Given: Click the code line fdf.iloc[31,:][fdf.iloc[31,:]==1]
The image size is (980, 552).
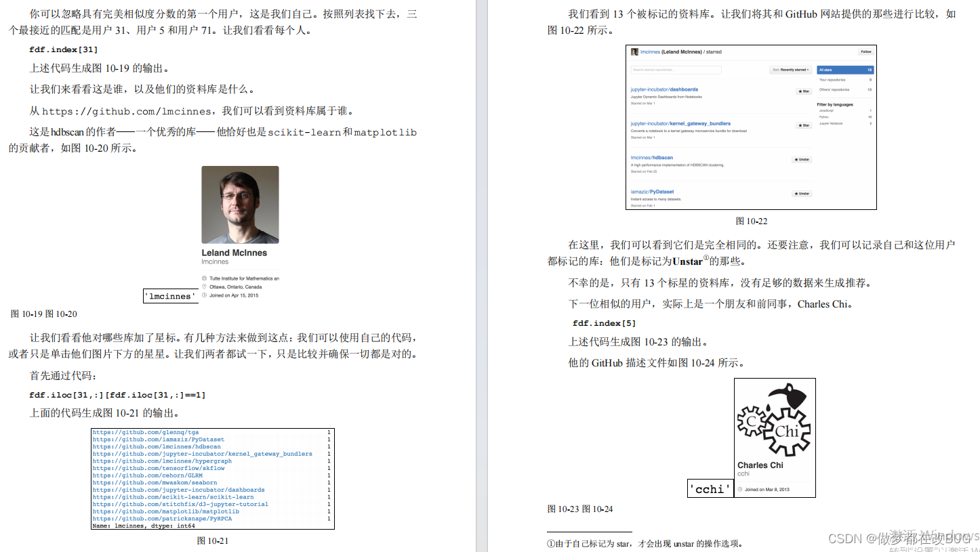Looking at the screenshot, I should pyautogui.click(x=117, y=394).
